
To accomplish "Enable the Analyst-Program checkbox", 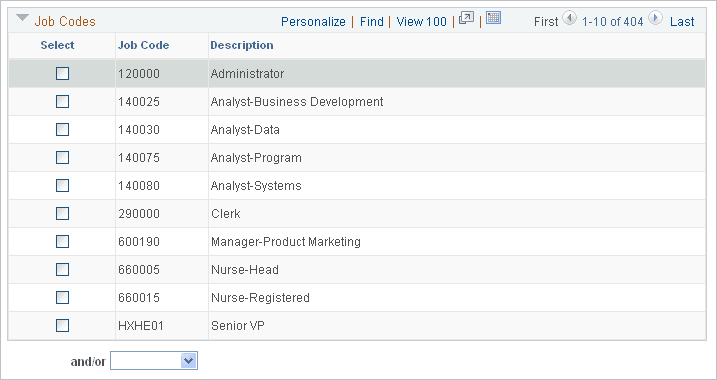I will click(63, 158).
